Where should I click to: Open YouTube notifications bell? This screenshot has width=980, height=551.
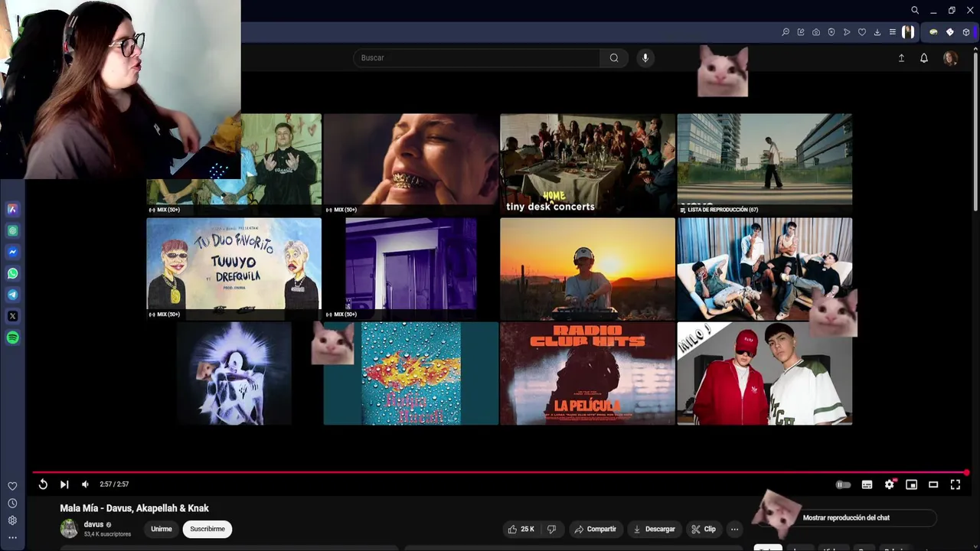924,58
